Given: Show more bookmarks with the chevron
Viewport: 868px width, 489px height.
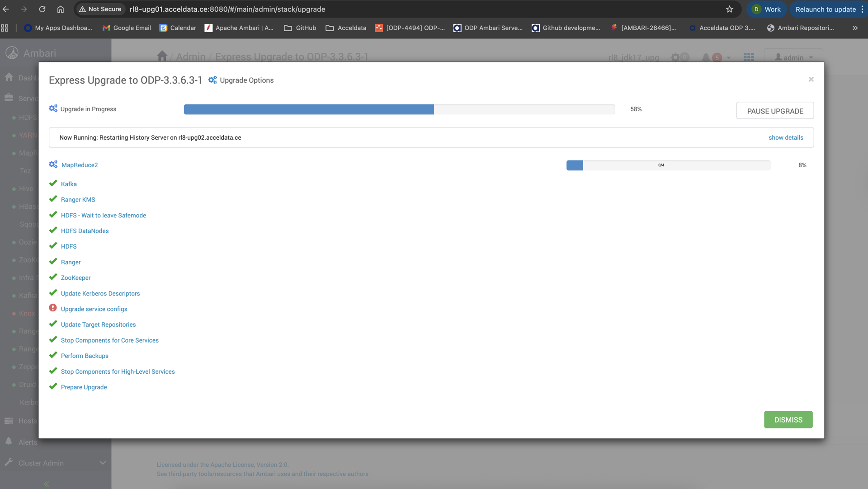Looking at the screenshot, I should (x=855, y=28).
